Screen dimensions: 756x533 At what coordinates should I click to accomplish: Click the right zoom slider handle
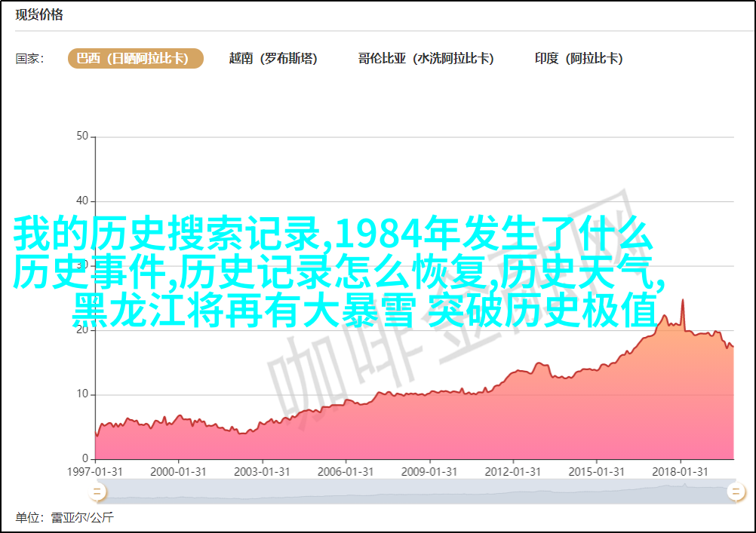tap(736, 492)
